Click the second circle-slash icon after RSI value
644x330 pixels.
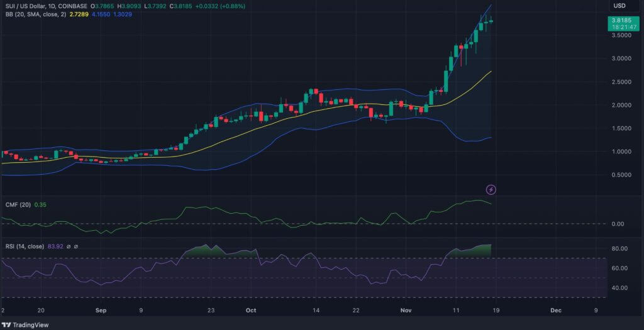coord(75,246)
